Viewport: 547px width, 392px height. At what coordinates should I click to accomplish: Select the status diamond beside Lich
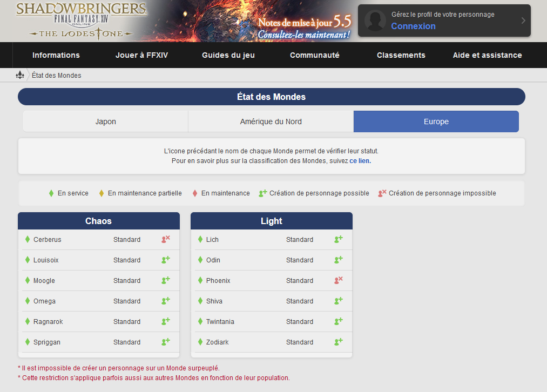click(199, 239)
